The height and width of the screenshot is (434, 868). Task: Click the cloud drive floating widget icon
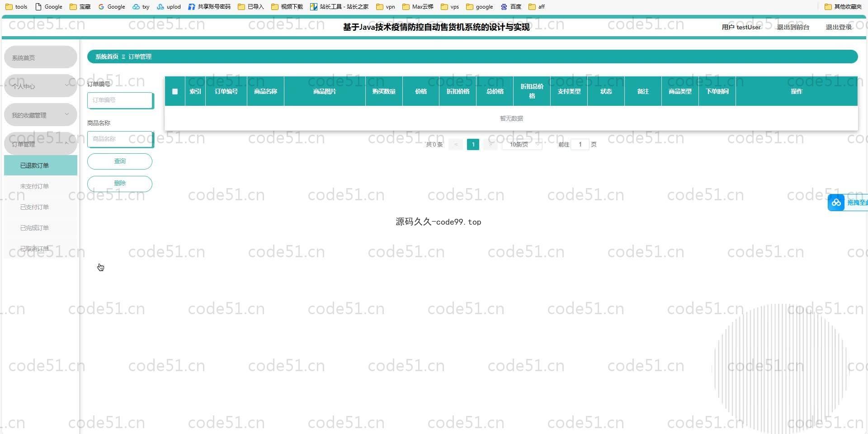pyautogui.click(x=836, y=203)
